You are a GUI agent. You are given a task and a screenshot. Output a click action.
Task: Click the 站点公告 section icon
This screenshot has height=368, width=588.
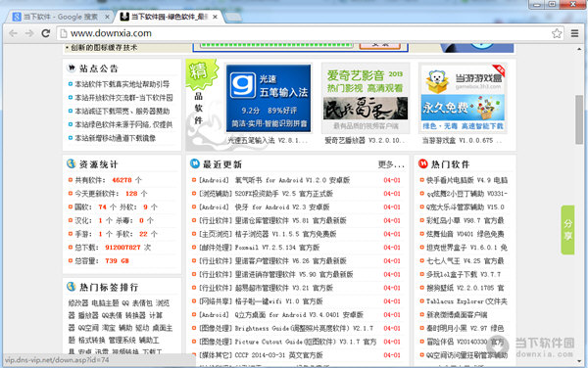tap(72, 69)
